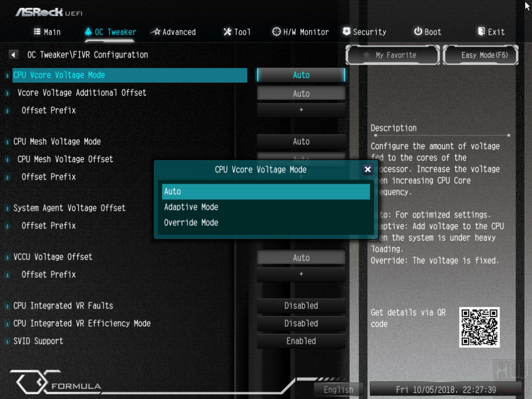Click the Security shield icon
Viewport: 532px width, 399px height.
coord(346,31)
